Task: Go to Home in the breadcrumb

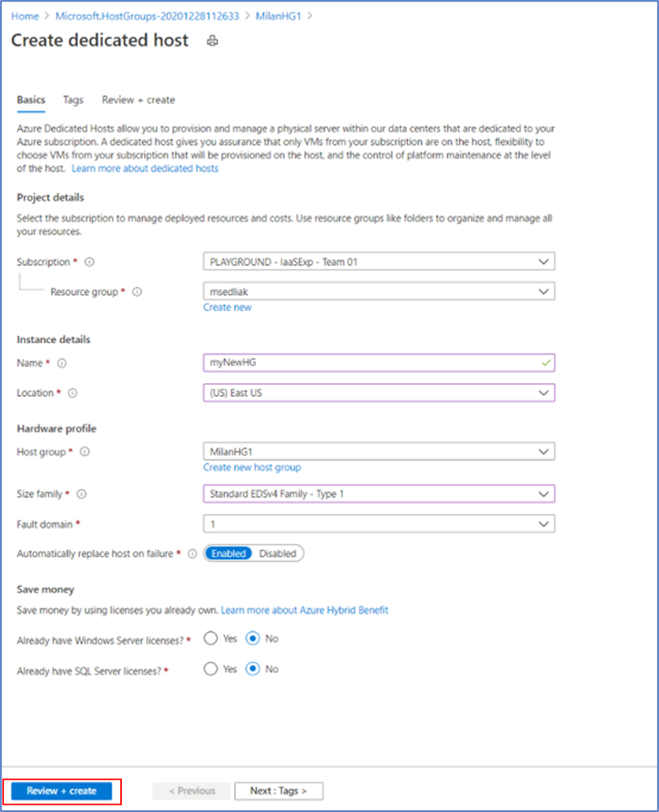Action: point(24,15)
